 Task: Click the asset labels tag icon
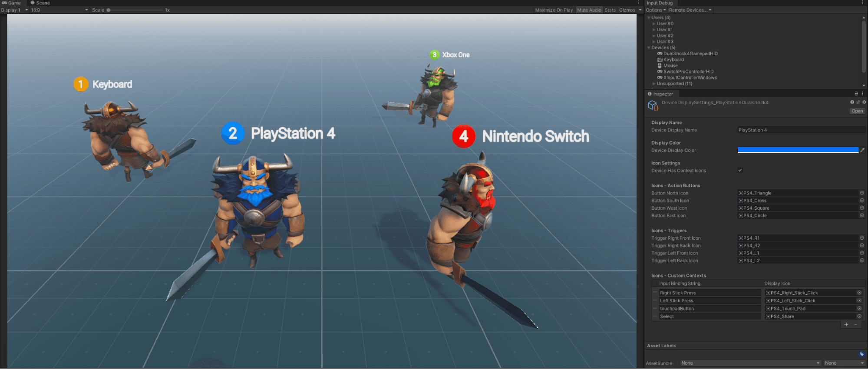(x=861, y=354)
